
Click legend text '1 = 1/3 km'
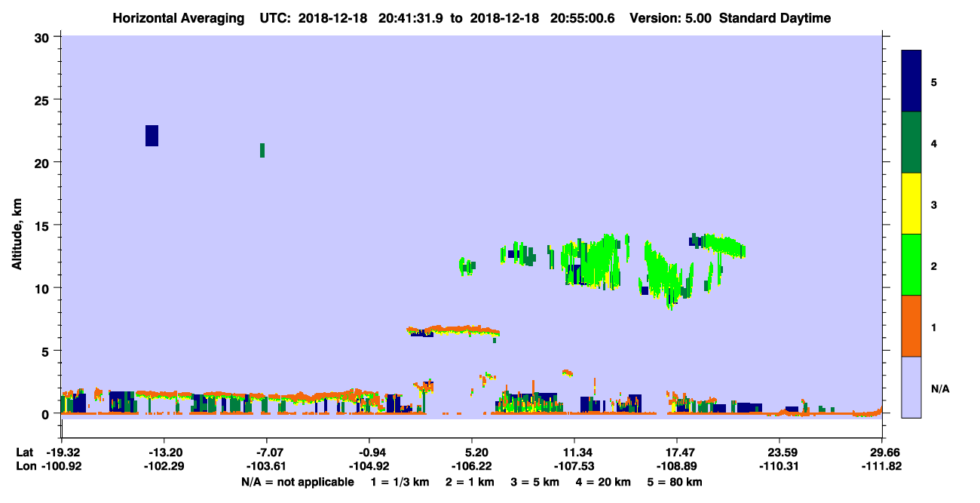click(400, 482)
